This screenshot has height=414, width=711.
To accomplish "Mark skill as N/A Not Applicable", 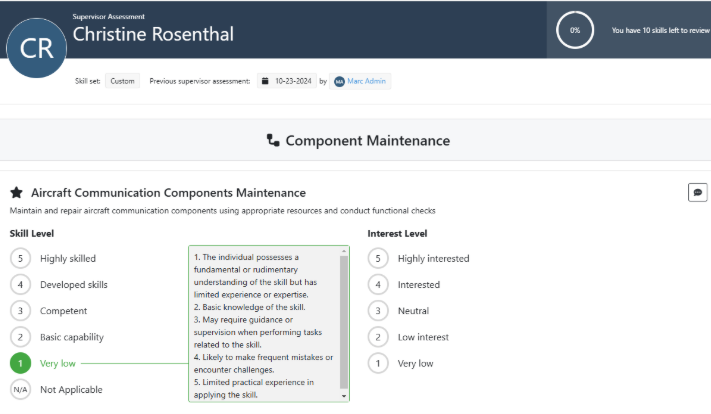I will pos(19,390).
